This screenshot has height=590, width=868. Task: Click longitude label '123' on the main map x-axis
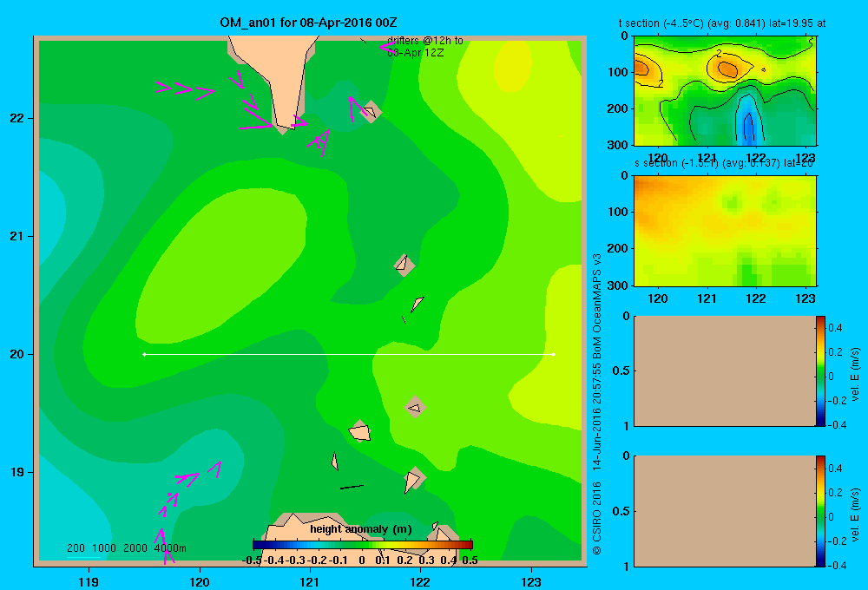531,582
